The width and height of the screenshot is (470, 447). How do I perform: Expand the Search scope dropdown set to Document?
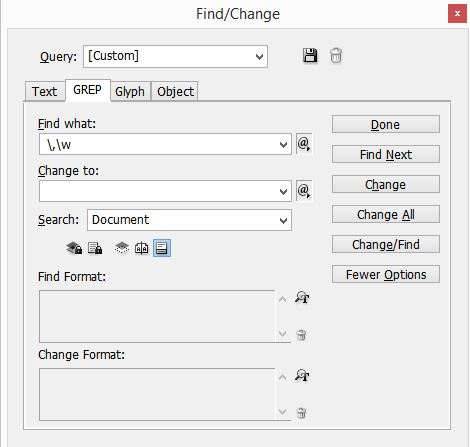click(189, 220)
